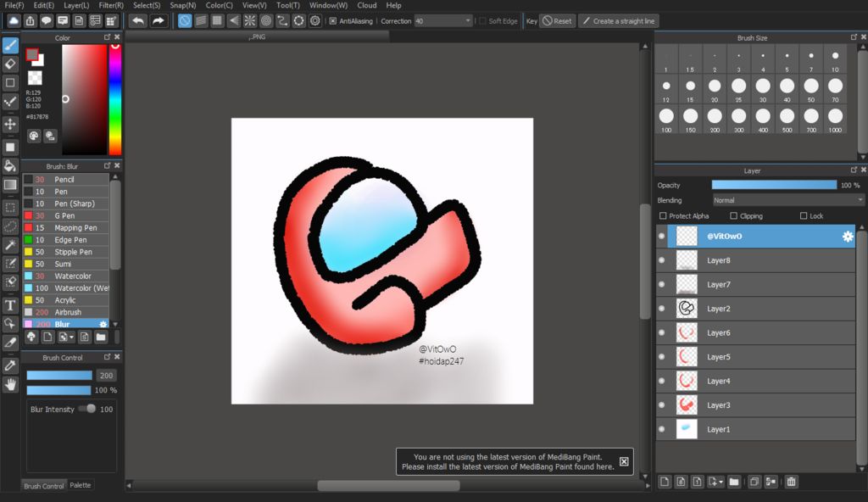Select the Lasso tool
The width and height of the screenshot is (868, 502).
tap(10, 226)
